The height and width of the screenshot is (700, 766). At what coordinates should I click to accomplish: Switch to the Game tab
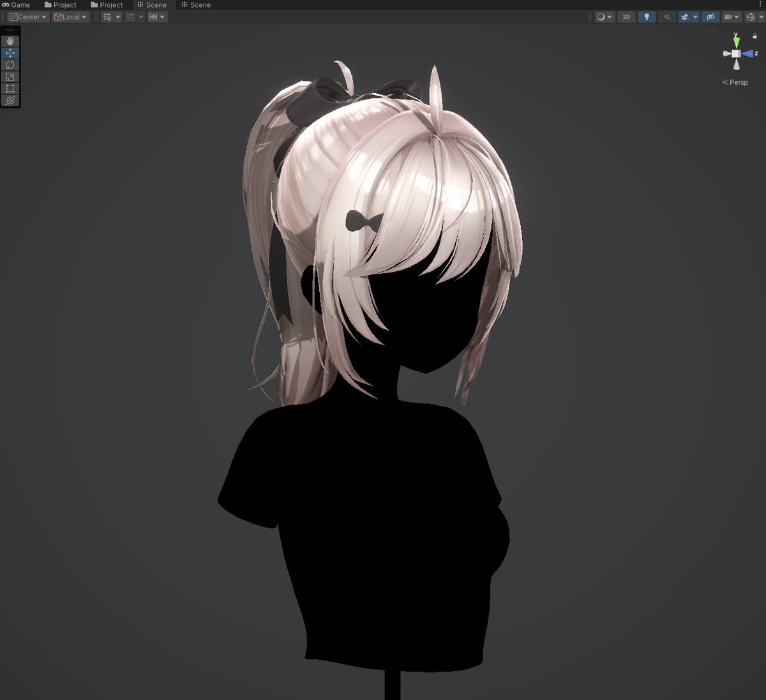coord(16,5)
